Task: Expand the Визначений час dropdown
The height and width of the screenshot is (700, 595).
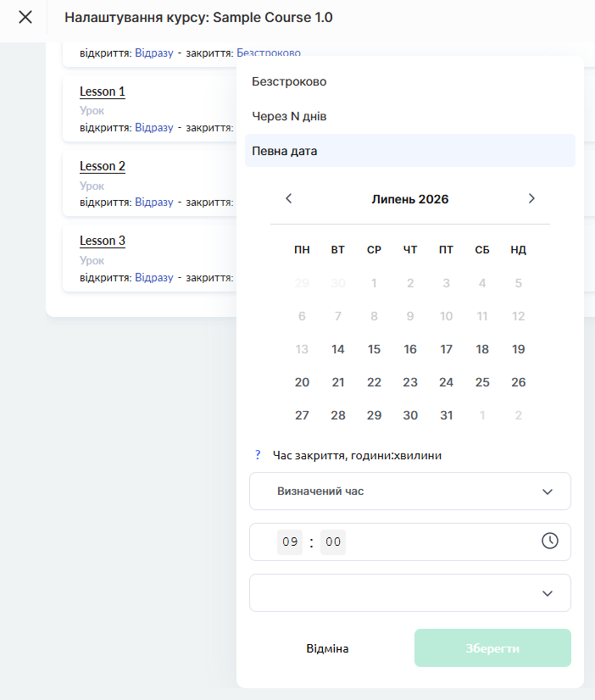Action: [410, 491]
